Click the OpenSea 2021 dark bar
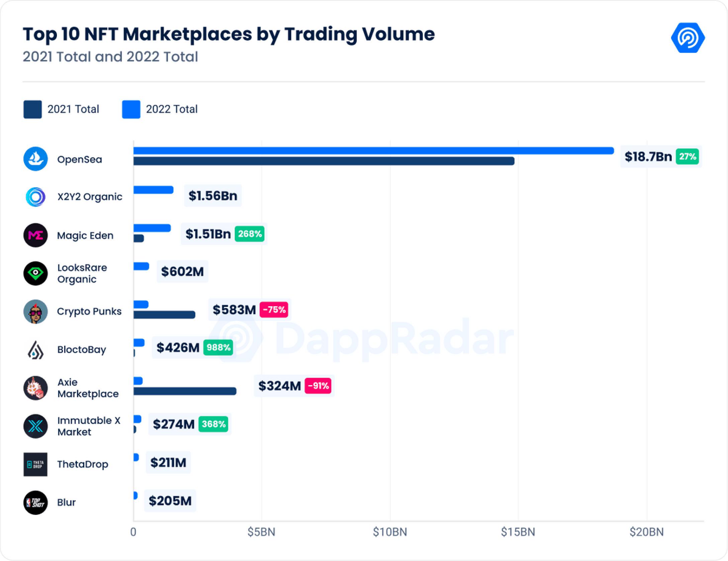This screenshot has height=561, width=728. coord(324,161)
